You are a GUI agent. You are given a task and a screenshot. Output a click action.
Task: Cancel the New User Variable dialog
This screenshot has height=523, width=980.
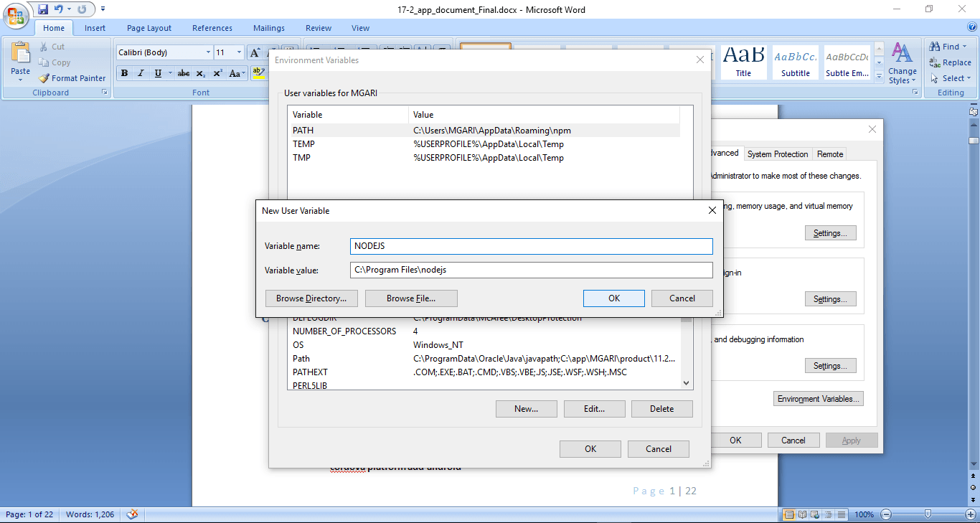point(682,298)
